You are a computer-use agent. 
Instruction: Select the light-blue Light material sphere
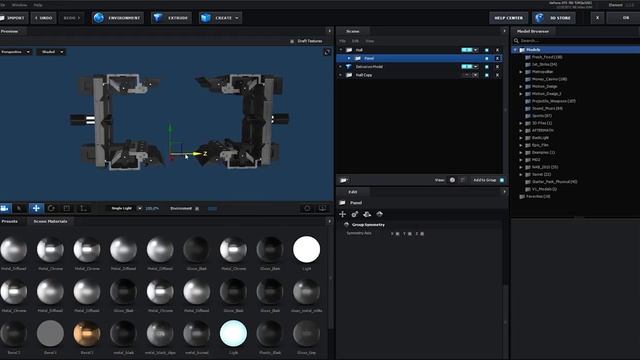point(233,333)
